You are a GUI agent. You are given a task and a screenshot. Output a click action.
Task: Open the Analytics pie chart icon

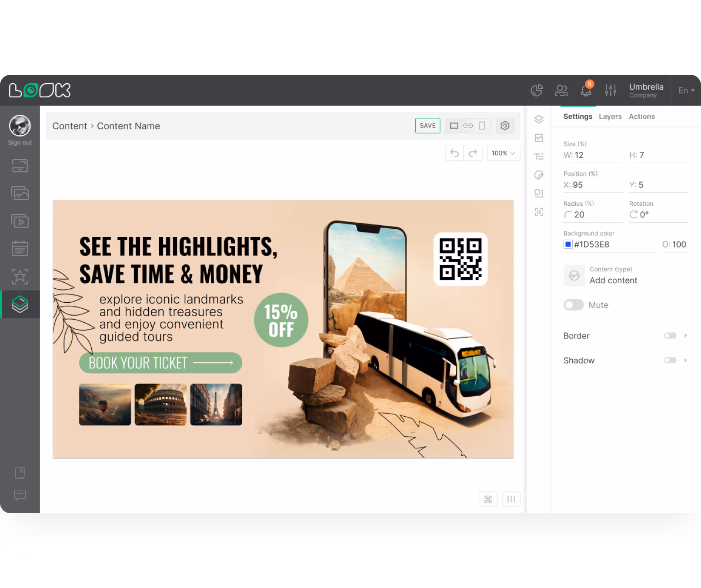pyautogui.click(x=537, y=90)
